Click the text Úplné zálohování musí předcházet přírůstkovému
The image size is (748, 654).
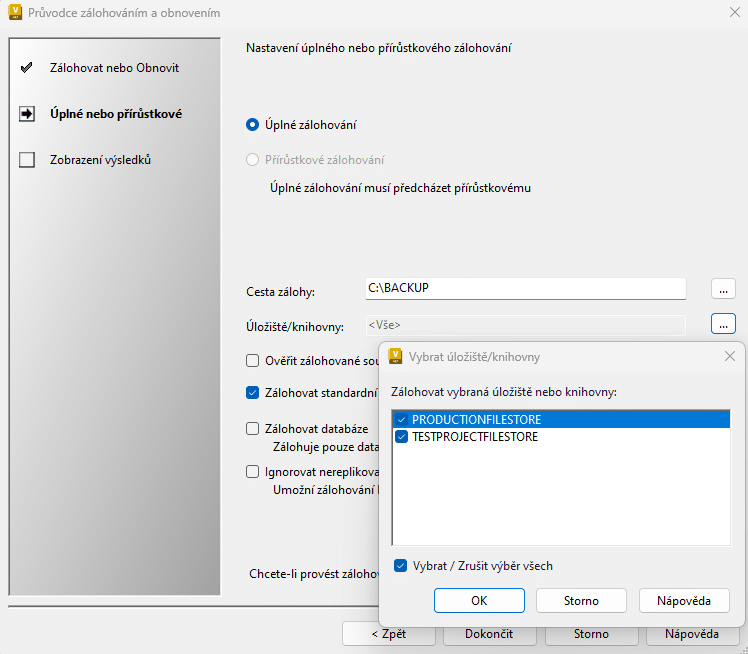point(400,188)
